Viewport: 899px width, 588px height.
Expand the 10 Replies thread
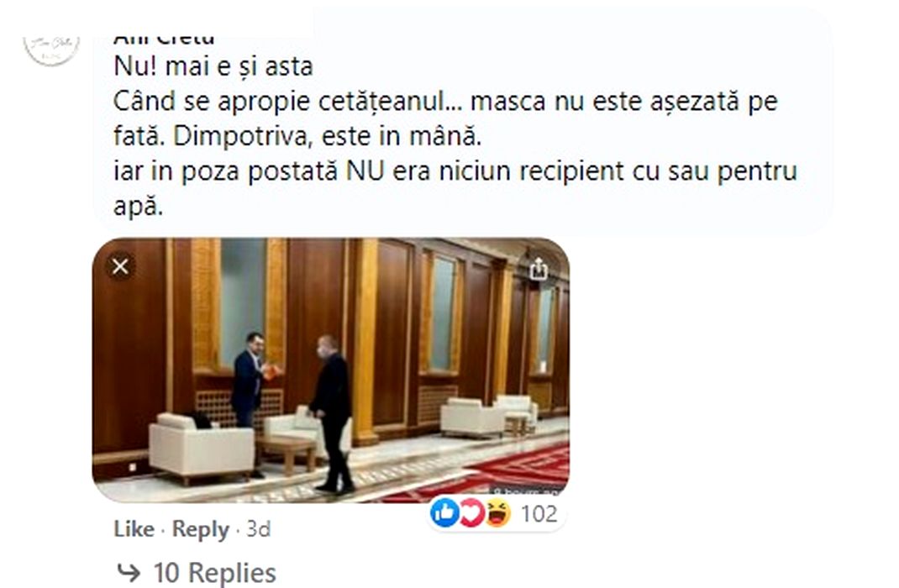point(214,573)
